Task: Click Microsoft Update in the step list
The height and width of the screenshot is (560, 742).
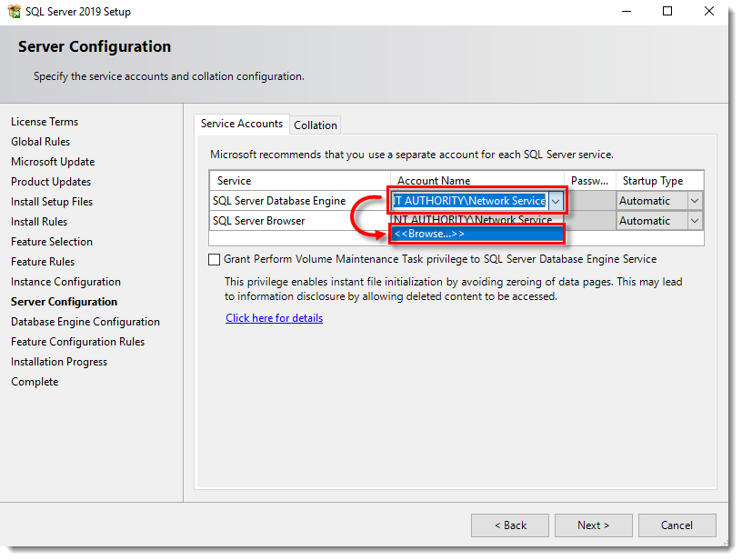Action: [53, 162]
